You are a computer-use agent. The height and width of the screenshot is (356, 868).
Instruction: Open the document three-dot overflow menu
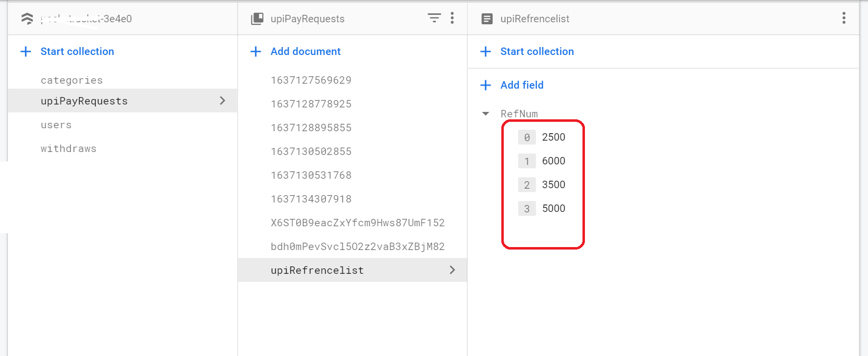pos(844,18)
